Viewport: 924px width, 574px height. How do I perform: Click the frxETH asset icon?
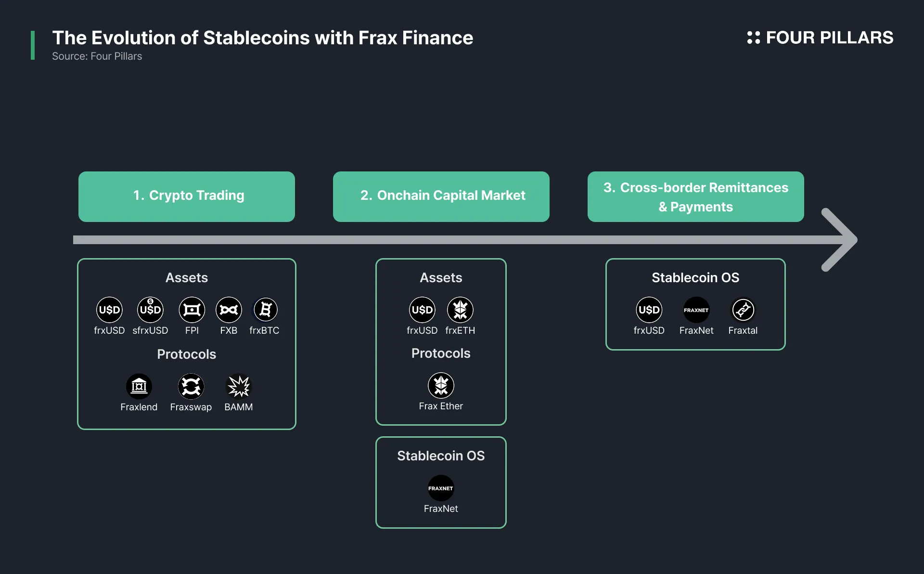pyautogui.click(x=460, y=310)
